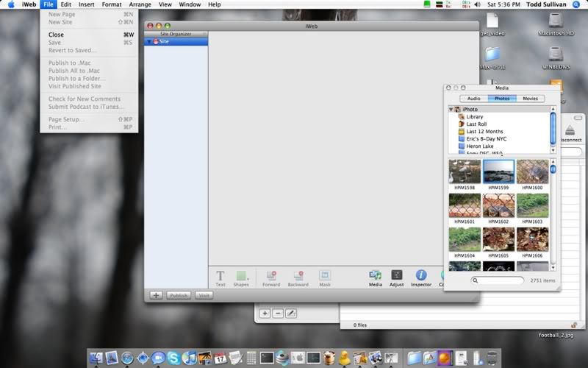The height and width of the screenshot is (368, 588).
Task: Open the Inspector icon
Action: (x=421, y=278)
